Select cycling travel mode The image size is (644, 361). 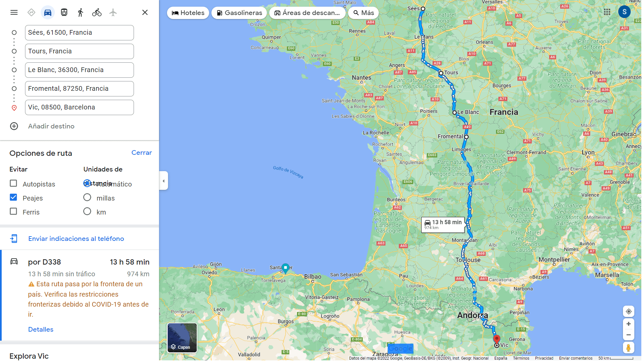coord(97,12)
